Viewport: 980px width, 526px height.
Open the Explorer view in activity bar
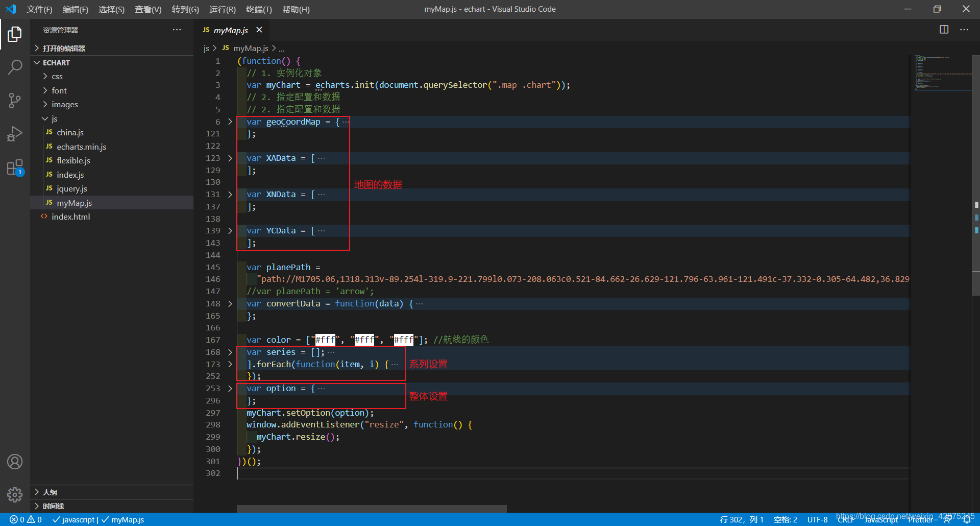pyautogui.click(x=15, y=34)
